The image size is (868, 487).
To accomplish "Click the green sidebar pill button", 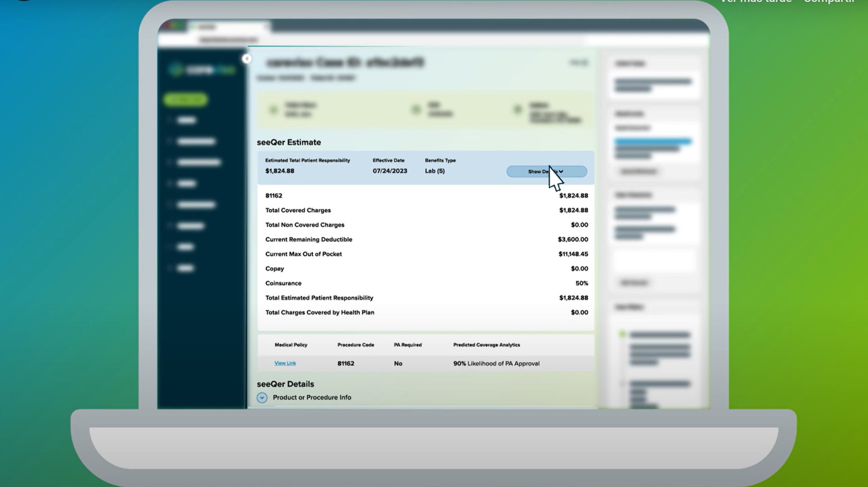I will [x=186, y=100].
